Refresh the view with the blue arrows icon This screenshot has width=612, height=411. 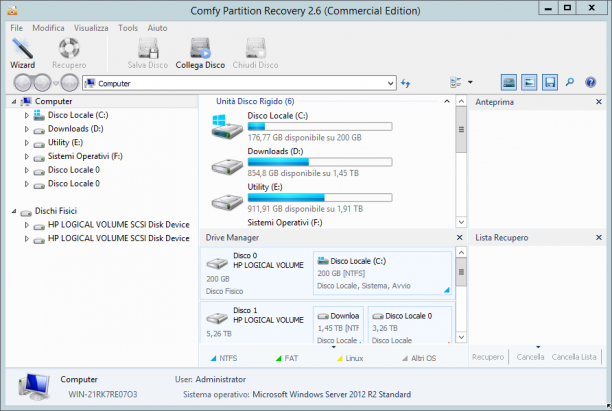406,83
